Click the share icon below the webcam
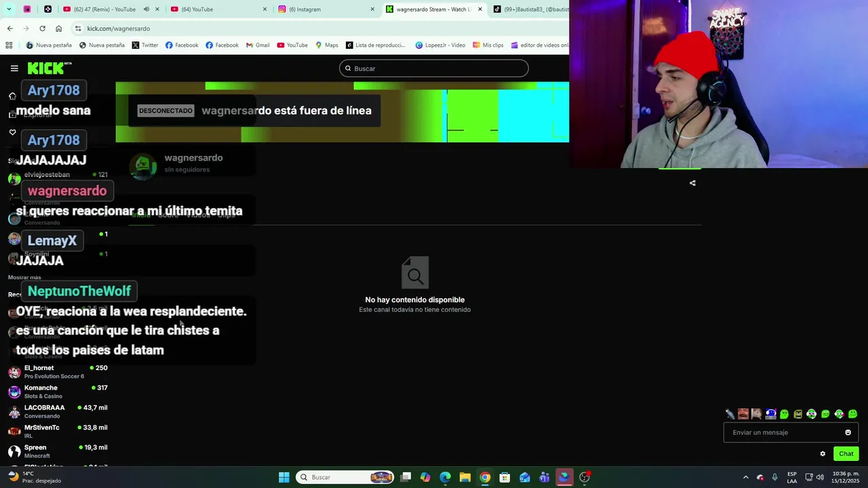This screenshot has height=488, width=868. coord(692,183)
